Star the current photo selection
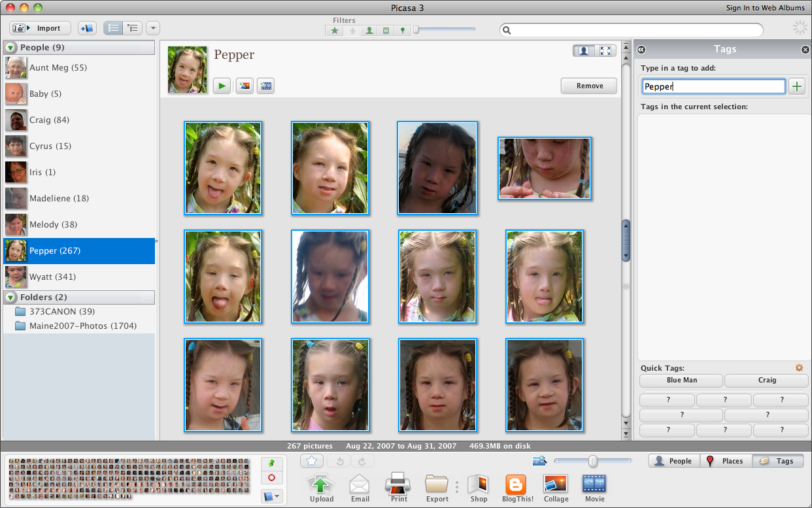812x508 pixels. click(312, 461)
